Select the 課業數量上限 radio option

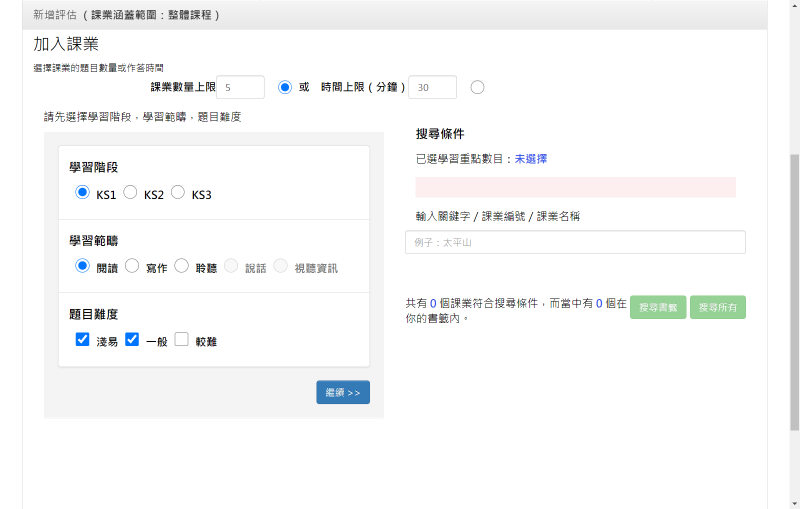tap(285, 87)
